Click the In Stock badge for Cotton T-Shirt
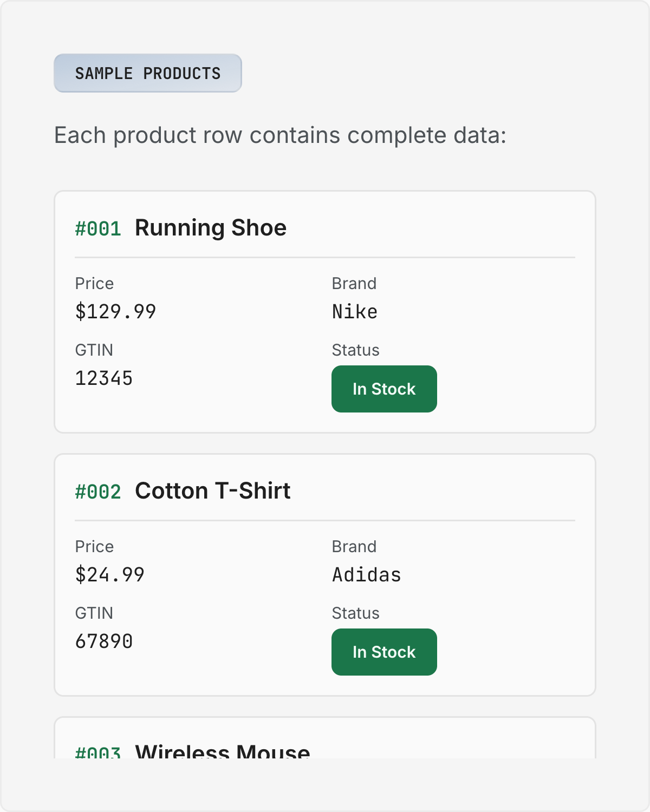Screen dimensions: 650x812 (384, 652)
